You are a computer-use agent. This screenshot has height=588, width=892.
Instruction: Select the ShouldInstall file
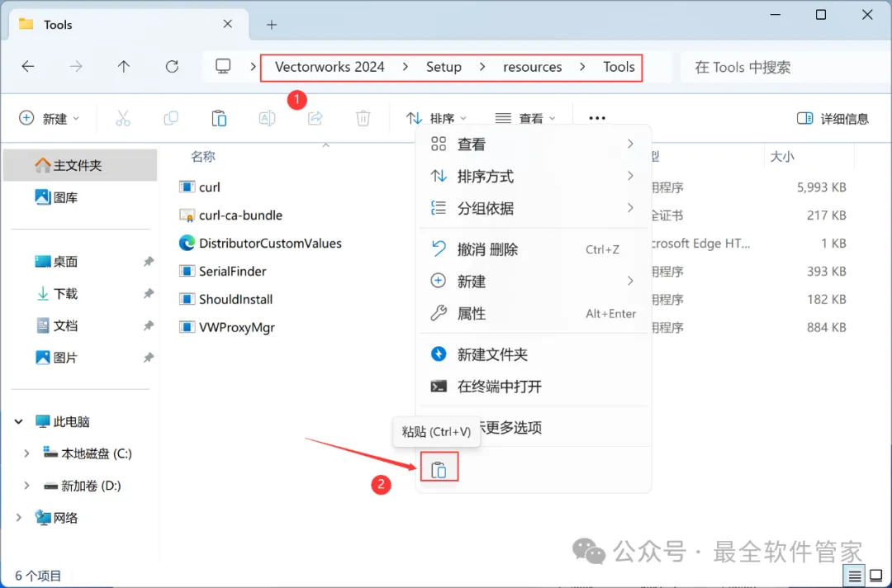click(x=225, y=299)
